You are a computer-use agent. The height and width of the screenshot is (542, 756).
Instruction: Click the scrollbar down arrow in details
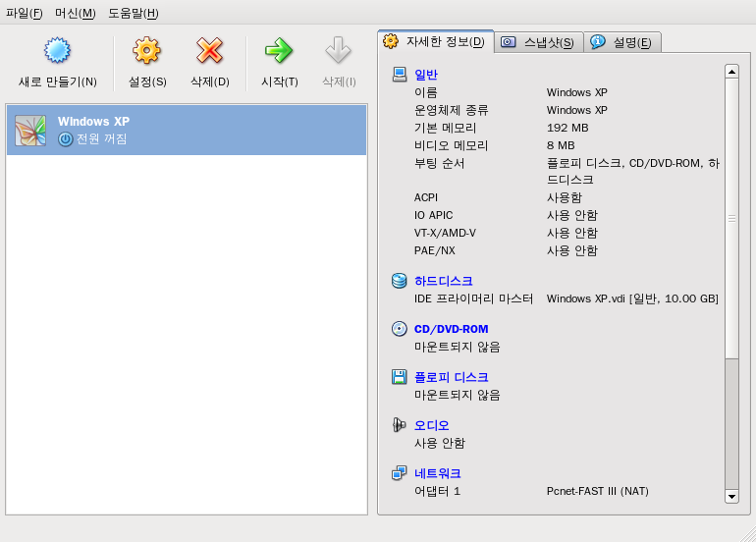pyautogui.click(x=731, y=497)
